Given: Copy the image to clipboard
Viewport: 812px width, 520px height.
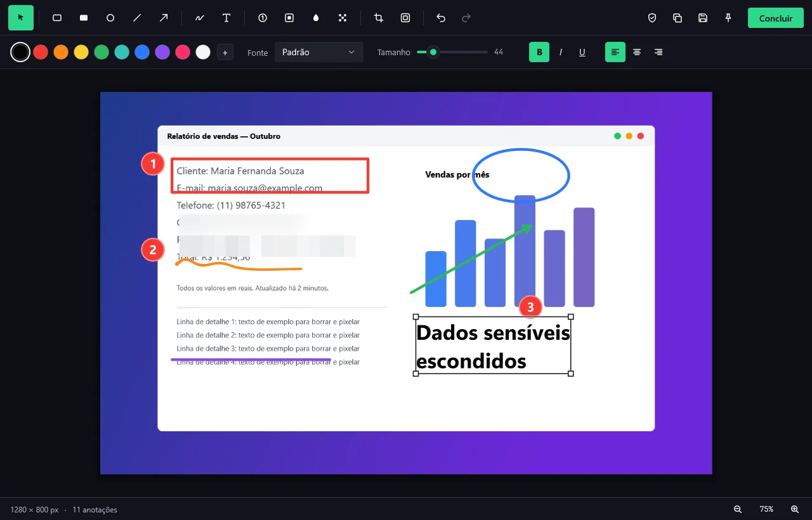Looking at the screenshot, I should (x=678, y=18).
